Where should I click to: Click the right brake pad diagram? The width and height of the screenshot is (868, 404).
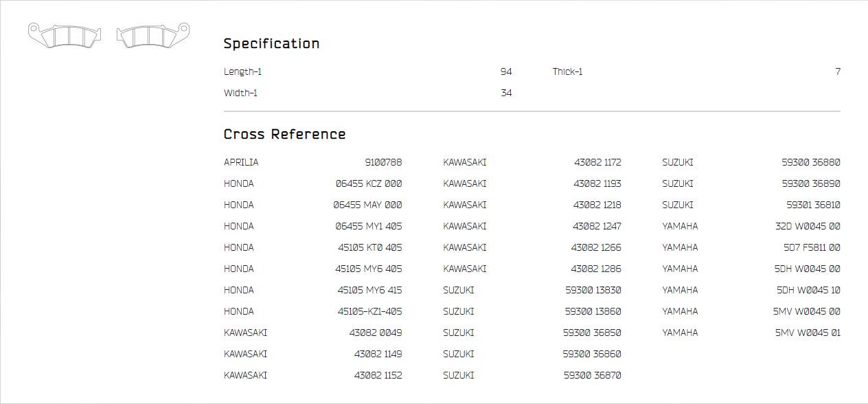point(152,35)
